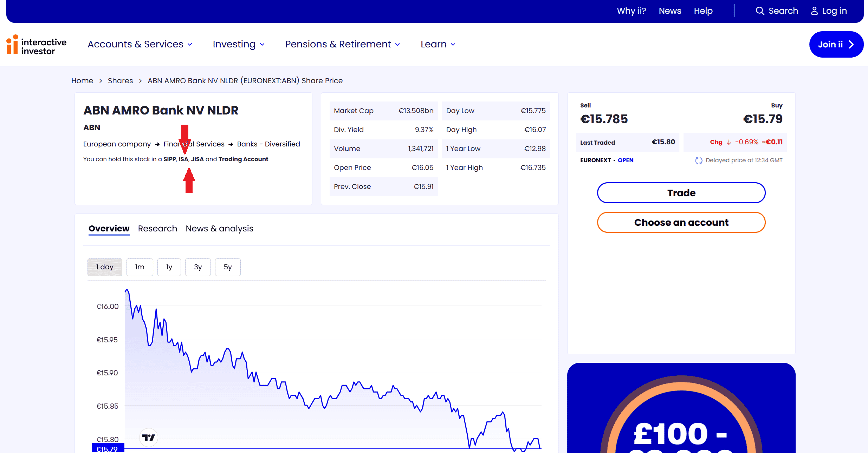Click the delayed price refresh icon
Image resolution: width=868 pixels, height=453 pixels.
tap(699, 160)
